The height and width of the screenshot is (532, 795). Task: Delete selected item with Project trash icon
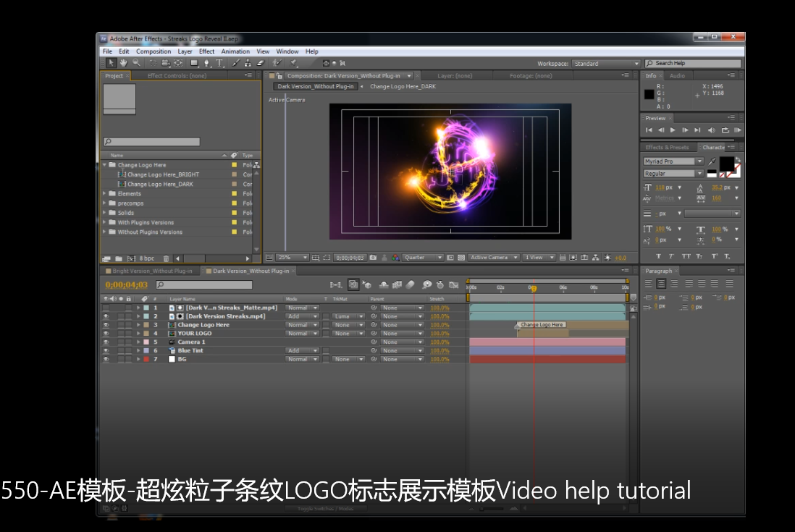pyautogui.click(x=166, y=258)
